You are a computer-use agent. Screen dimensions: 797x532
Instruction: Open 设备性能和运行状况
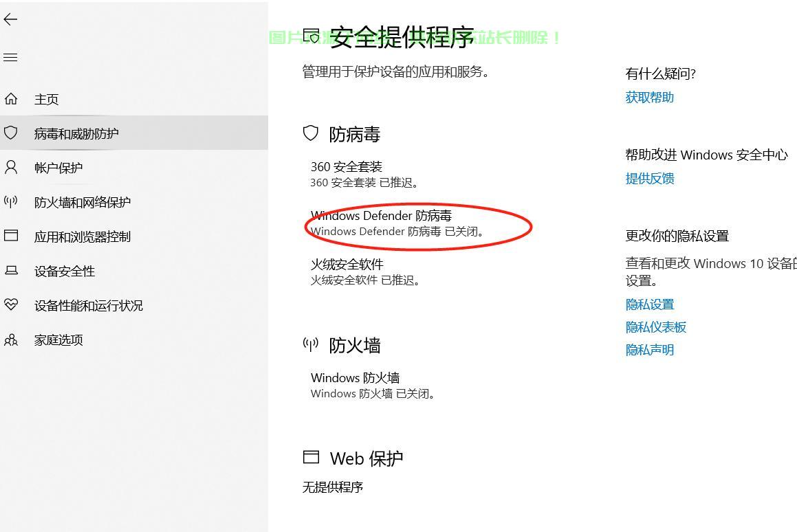pos(89,305)
